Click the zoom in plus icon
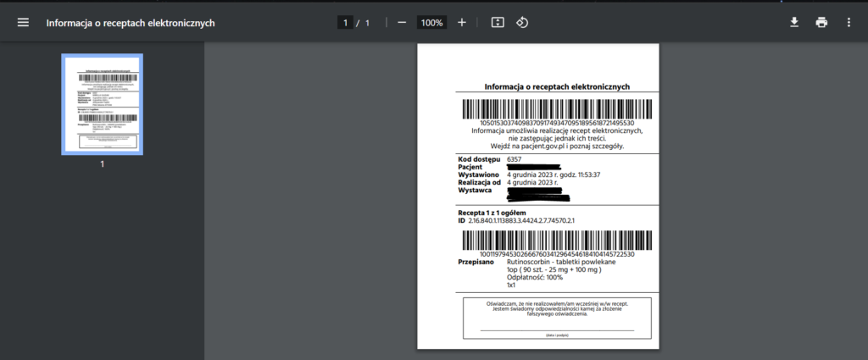 (x=462, y=23)
